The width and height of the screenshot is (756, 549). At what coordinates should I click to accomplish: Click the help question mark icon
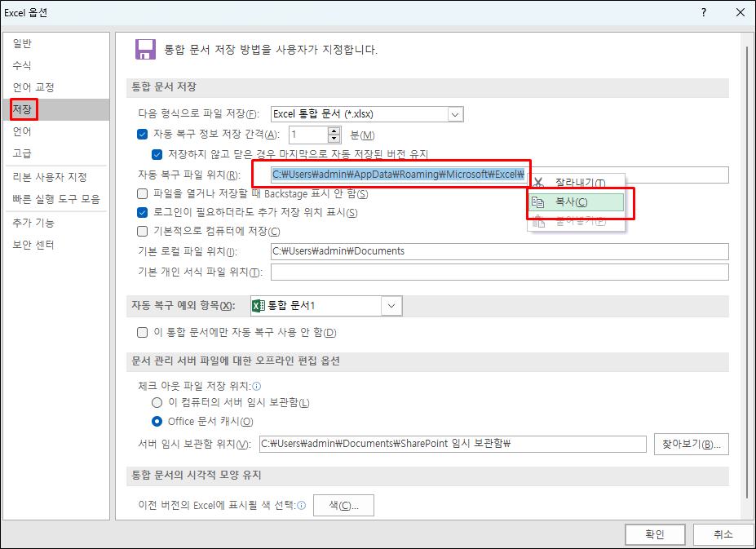[703, 13]
